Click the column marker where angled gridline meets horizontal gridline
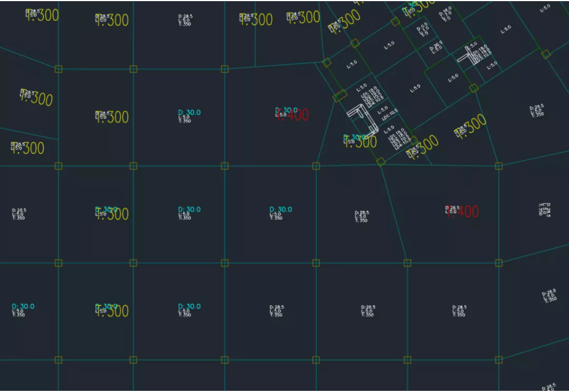 coord(380,162)
